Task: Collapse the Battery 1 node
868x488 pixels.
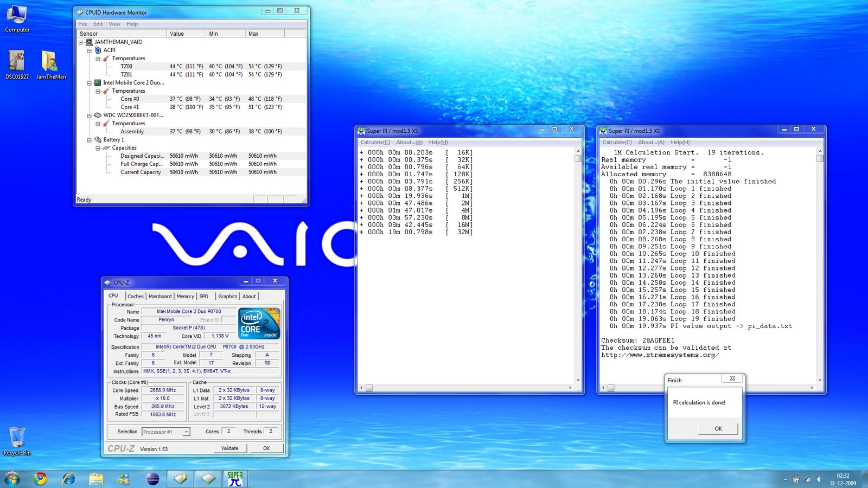Action: [x=90, y=140]
